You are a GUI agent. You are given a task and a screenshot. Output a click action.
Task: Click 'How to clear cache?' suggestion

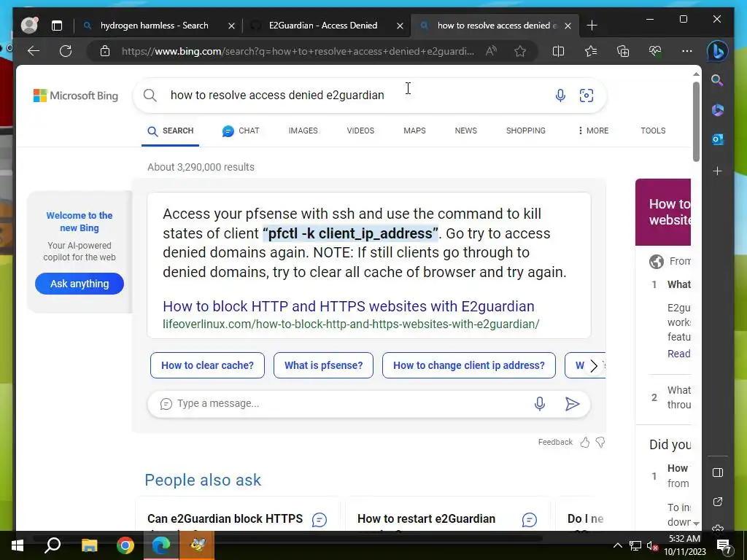click(207, 365)
